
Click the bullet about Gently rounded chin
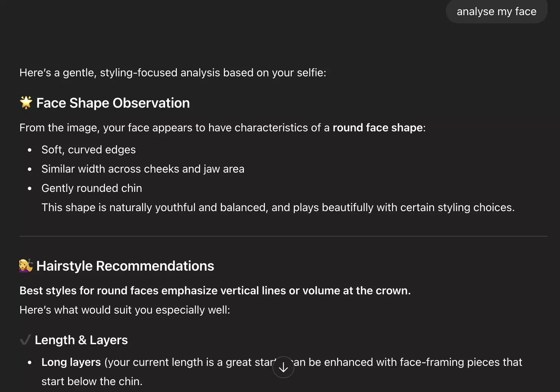pos(91,188)
